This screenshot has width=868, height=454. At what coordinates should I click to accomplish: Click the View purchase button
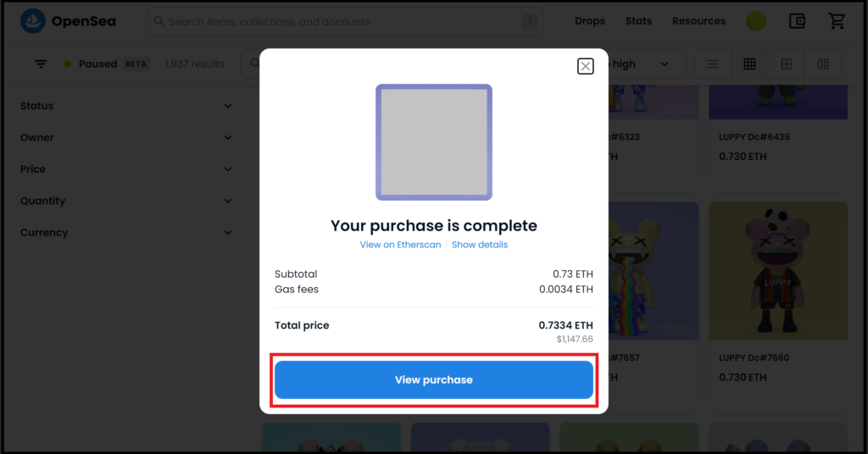pyautogui.click(x=433, y=380)
